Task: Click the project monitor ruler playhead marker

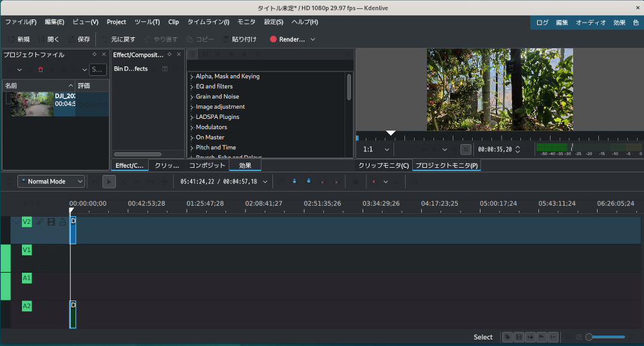Action: click(x=391, y=133)
